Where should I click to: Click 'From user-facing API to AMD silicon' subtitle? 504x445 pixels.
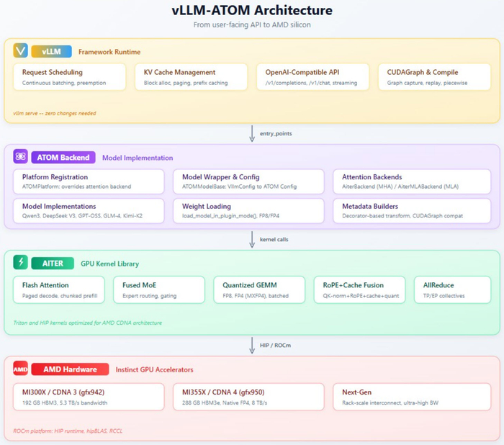click(x=252, y=24)
